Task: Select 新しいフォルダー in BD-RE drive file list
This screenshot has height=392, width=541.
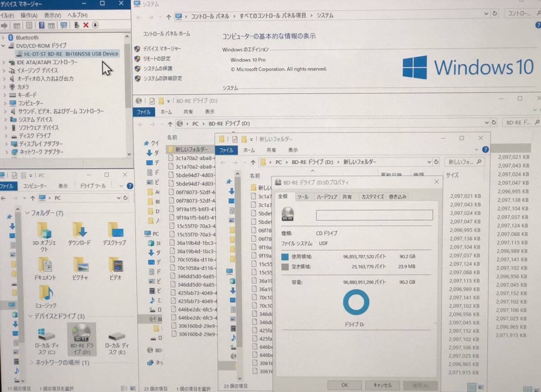Action: pyautogui.click(x=191, y=149)
